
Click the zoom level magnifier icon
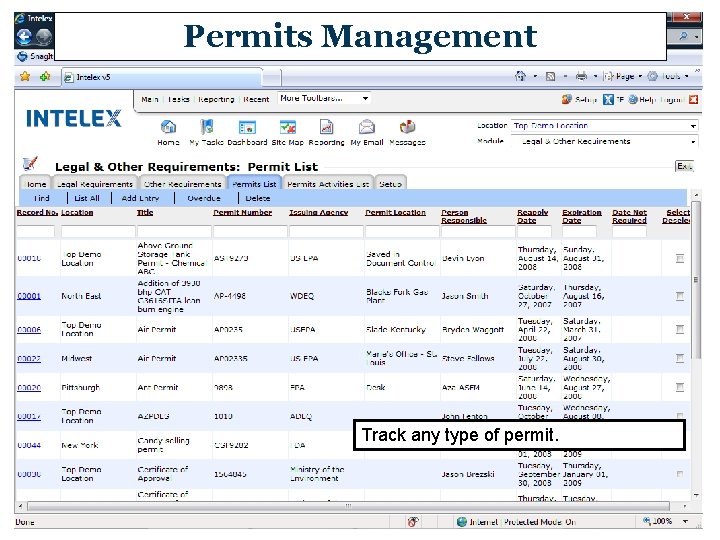[x=647, y=521]
